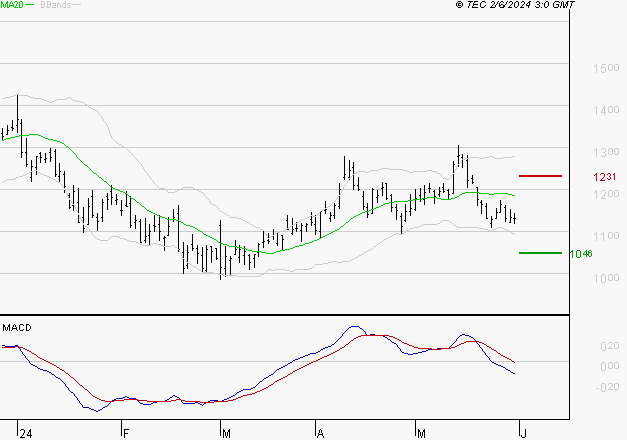Click the '24 year axis marker
This screenshot has height=440, width=627.
point(26,434)
